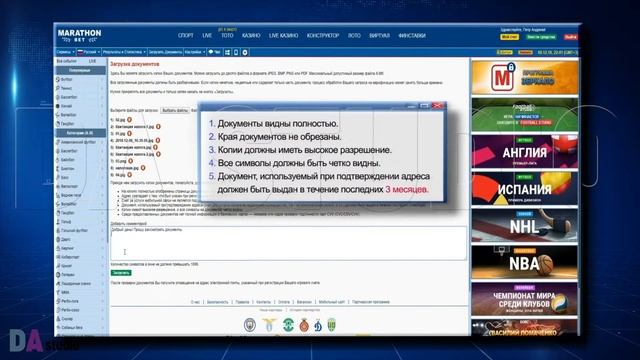Choose Киберспорт icon in sidebar

[x=58, y=257]
